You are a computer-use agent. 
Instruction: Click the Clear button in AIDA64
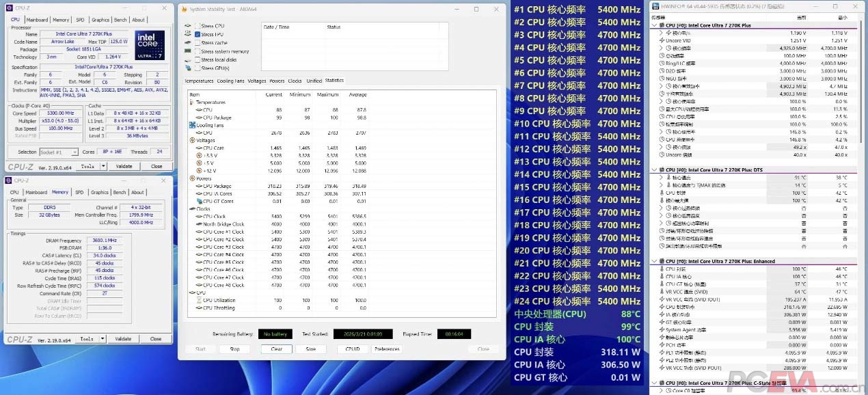pos(276,349)
